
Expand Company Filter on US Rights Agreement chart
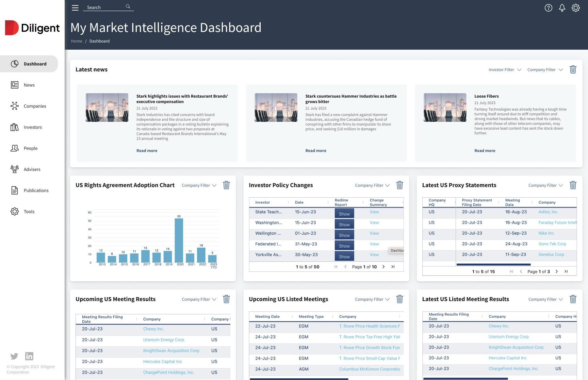click(199, 185)
